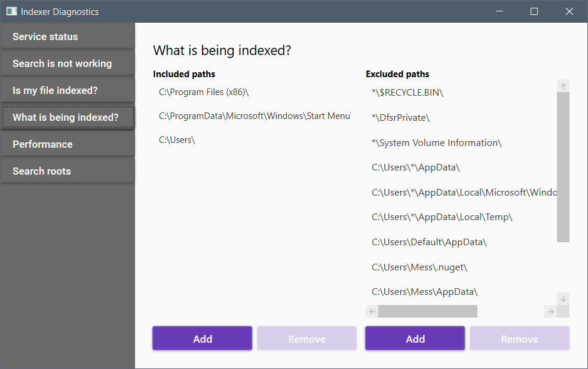Go to Is my file indexed? page

point(68,90)
